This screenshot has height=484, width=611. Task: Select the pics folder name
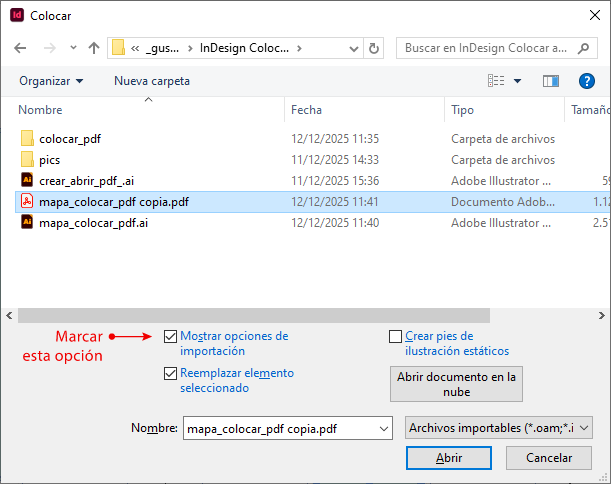point(49,160)
